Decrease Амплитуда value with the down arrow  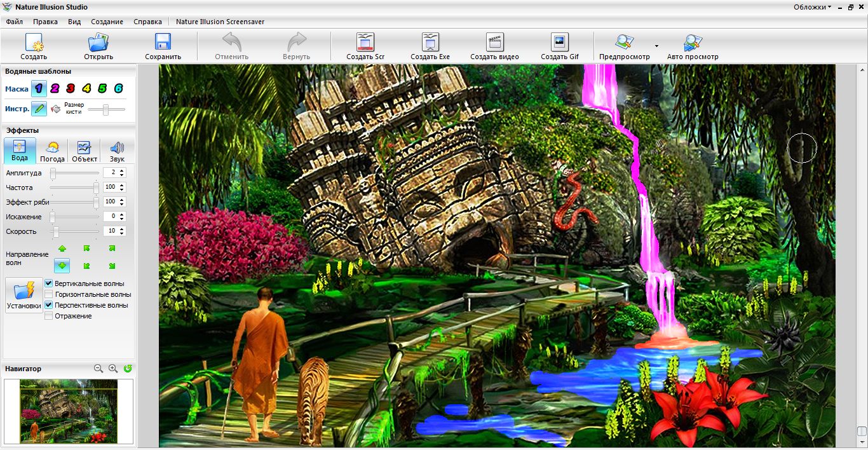pyautogui.click(x=122, y=175)
